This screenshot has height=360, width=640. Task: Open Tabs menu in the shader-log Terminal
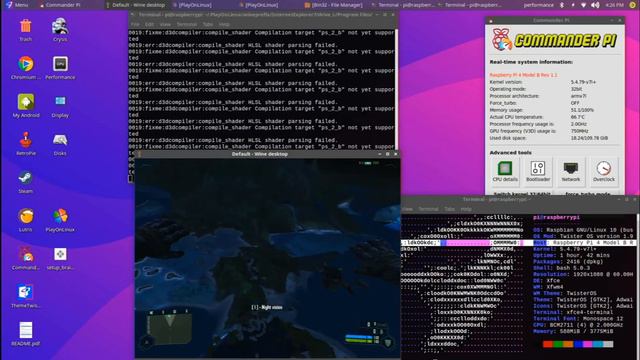click(208, 24)
